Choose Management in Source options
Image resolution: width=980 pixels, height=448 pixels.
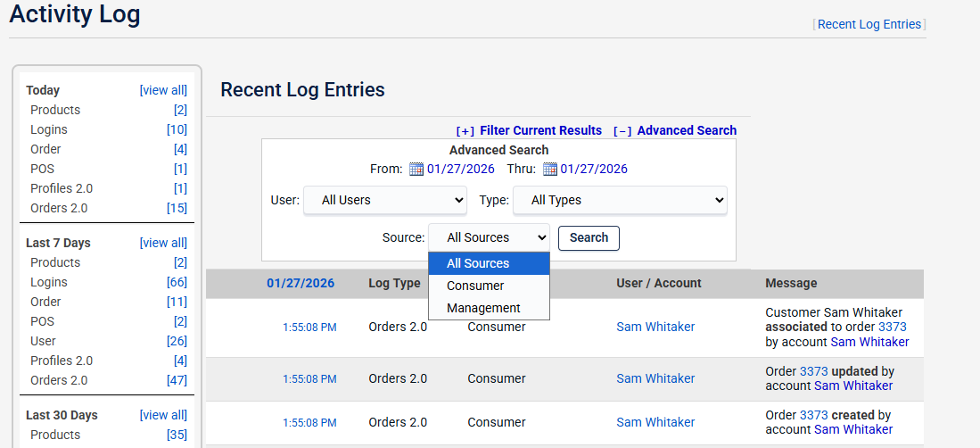483,308
